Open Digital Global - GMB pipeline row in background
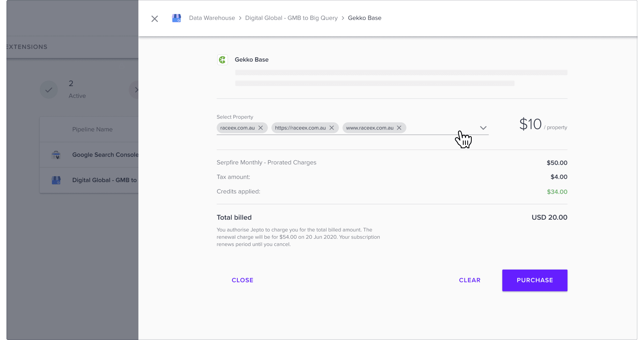The width and height of the screenshot is (644, 340). pos(89,180)
